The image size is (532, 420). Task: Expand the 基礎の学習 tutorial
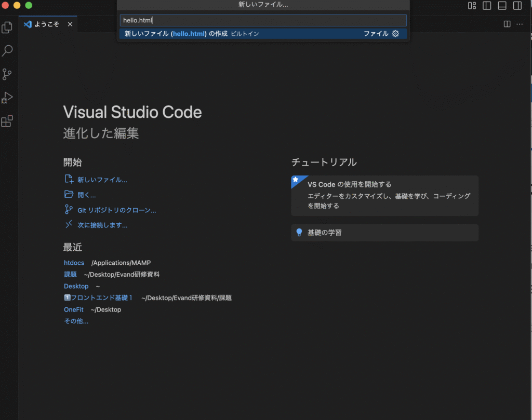[384, 233]
